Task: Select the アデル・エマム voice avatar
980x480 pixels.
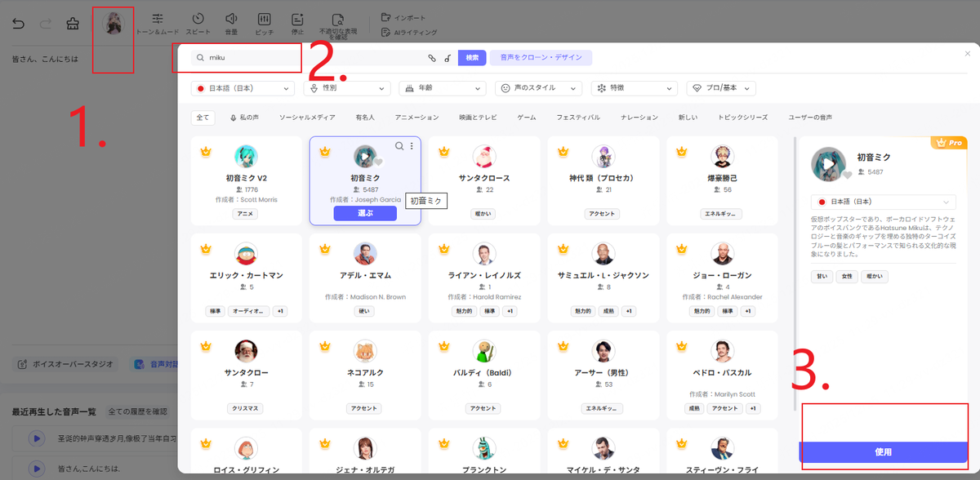Action: click(365, 254)
